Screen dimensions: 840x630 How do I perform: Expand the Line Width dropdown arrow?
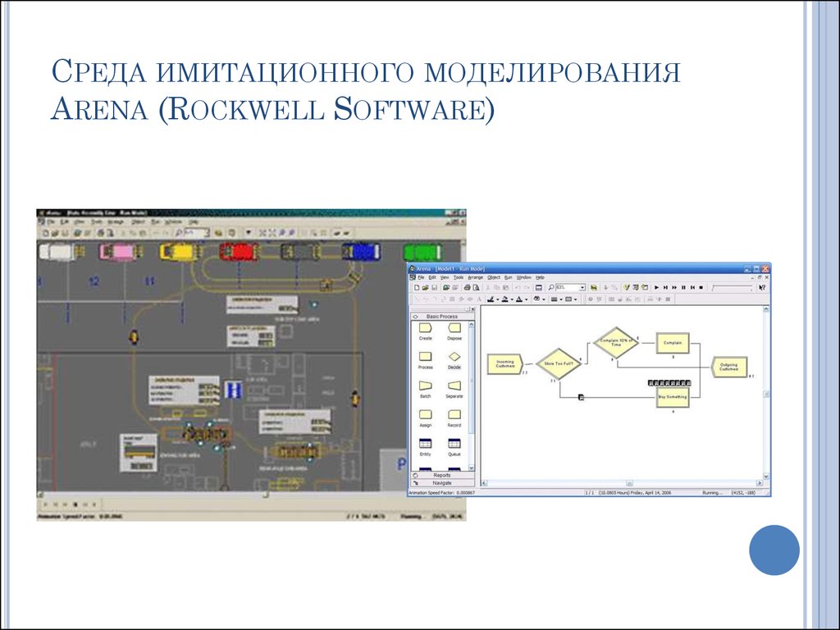(561, 299)
